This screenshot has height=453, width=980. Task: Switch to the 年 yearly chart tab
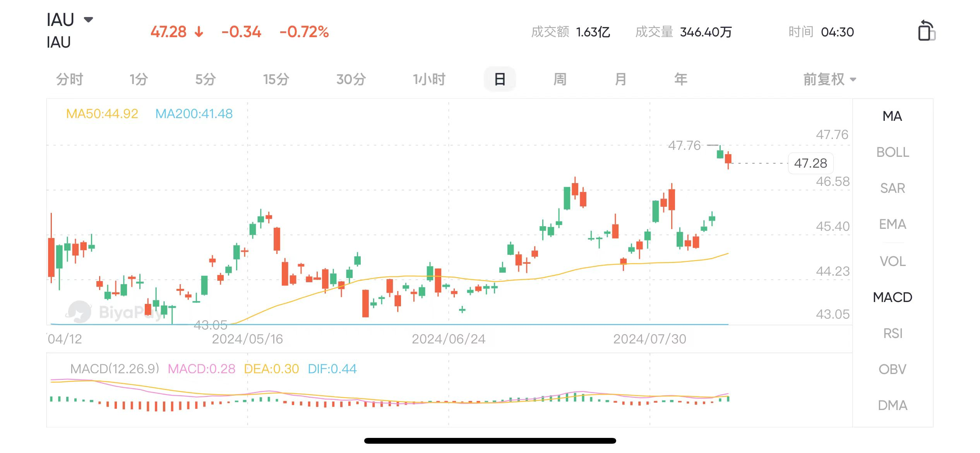(681, 79)
